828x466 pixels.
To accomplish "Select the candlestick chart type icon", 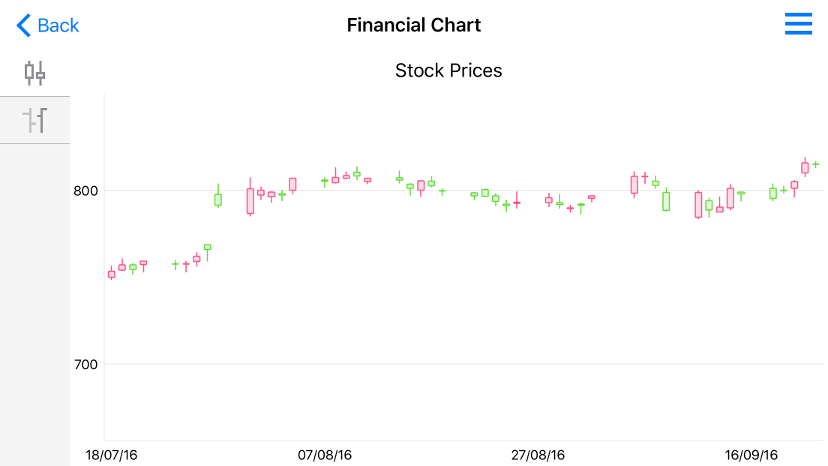I will pos(35,72).
